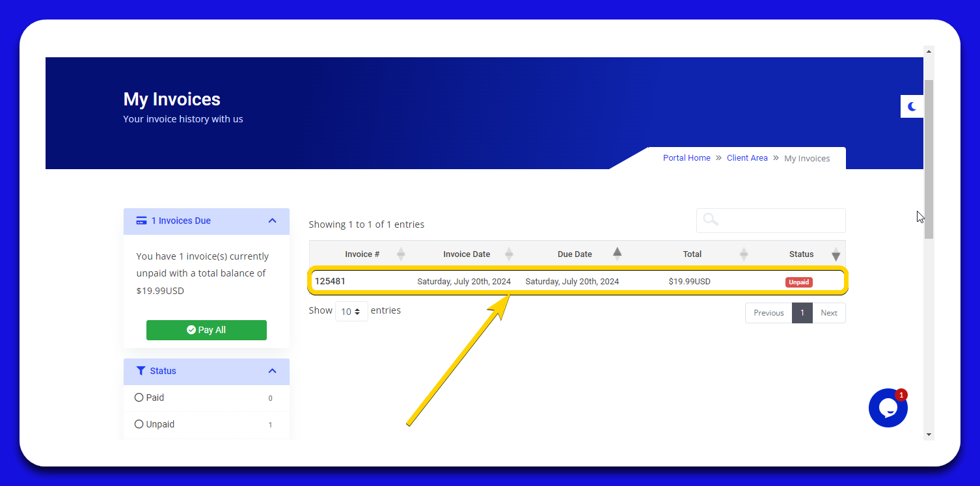
Task: Collapse the Invoices Due panel chevron
Action: point(272,221)
